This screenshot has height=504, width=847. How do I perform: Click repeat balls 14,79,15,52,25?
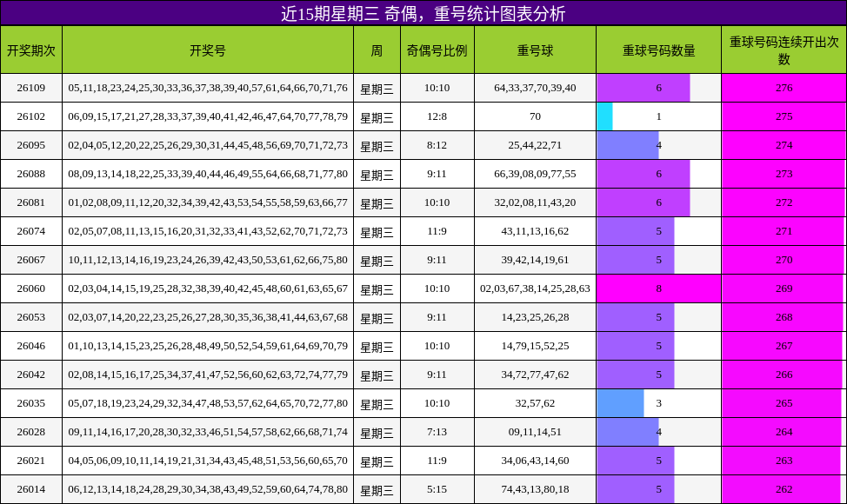536,345
